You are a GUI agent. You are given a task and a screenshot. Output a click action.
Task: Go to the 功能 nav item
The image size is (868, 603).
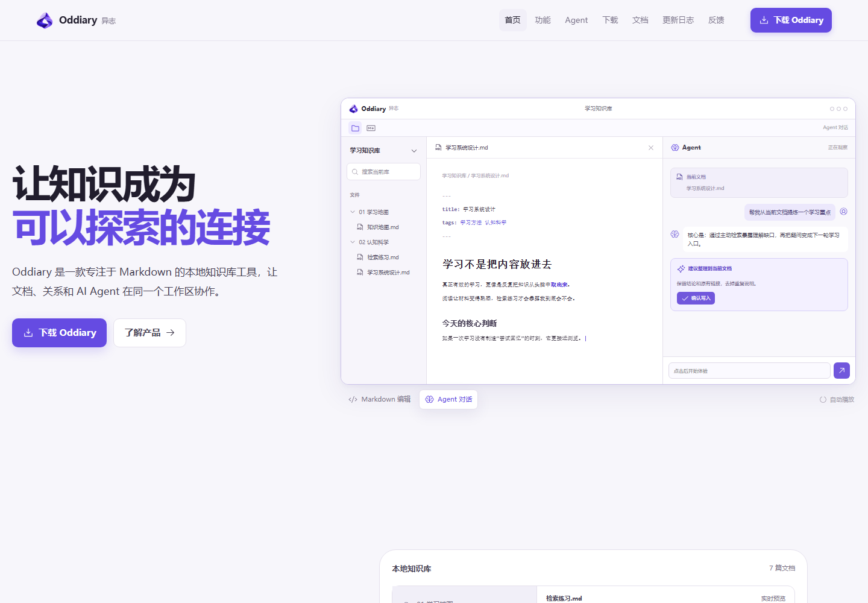click(x=542, y=20)
